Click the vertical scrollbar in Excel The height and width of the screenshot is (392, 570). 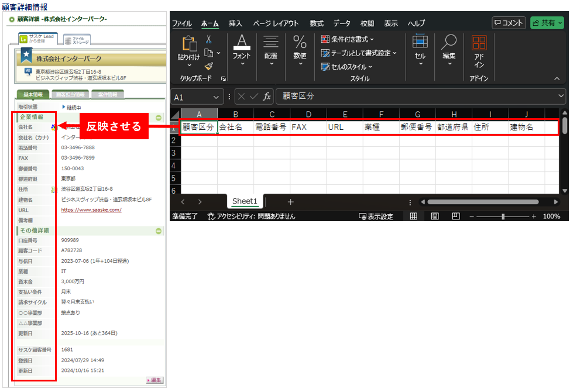tap(565, 125)
